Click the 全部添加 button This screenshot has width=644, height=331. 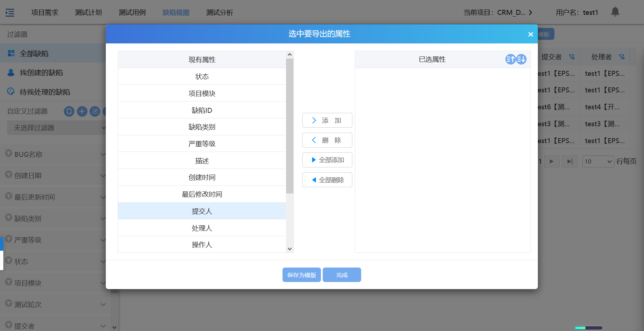tap(327, 160)
